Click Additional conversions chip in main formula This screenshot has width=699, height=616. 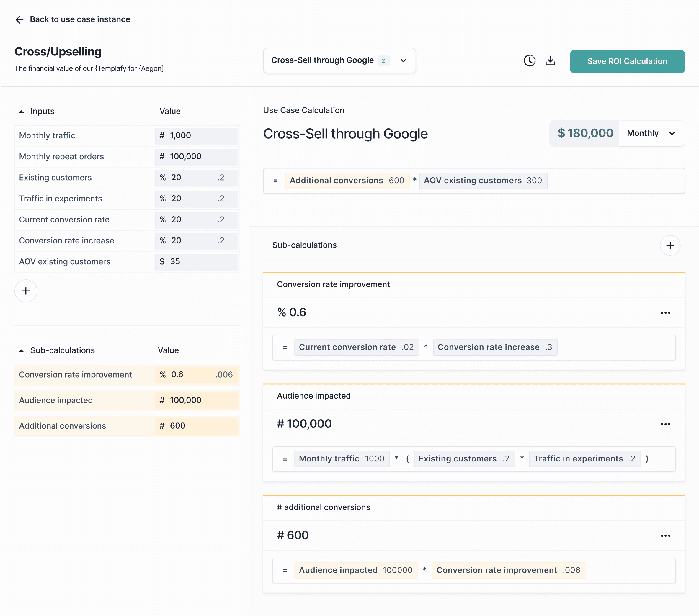click(347, 181)
